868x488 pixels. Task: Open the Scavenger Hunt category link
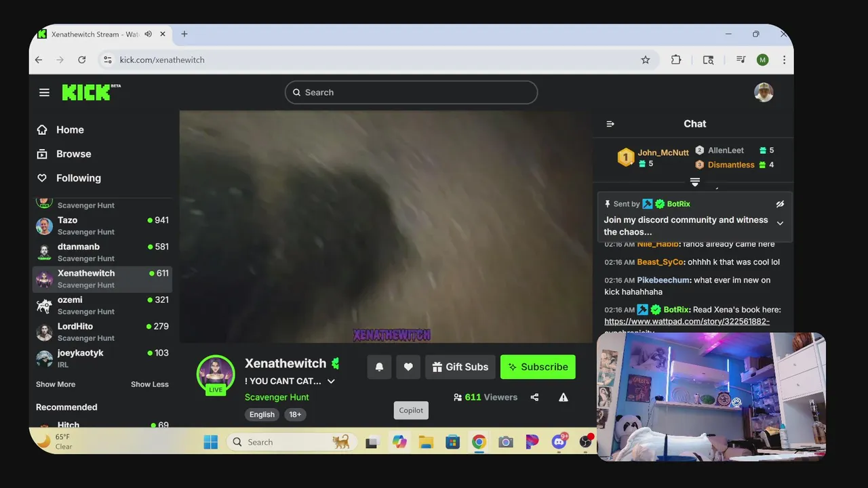[277, 397]
